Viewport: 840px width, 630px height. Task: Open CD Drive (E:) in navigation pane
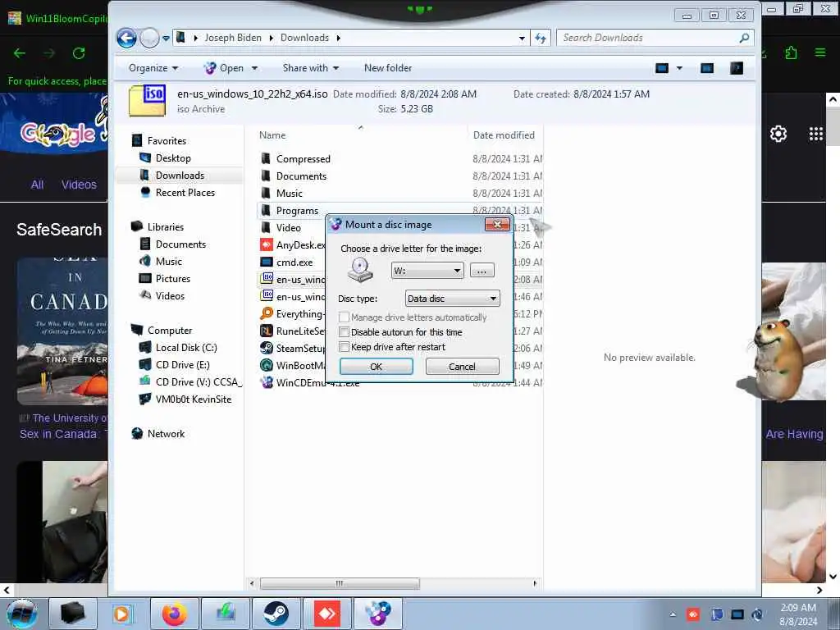(182, 365)
